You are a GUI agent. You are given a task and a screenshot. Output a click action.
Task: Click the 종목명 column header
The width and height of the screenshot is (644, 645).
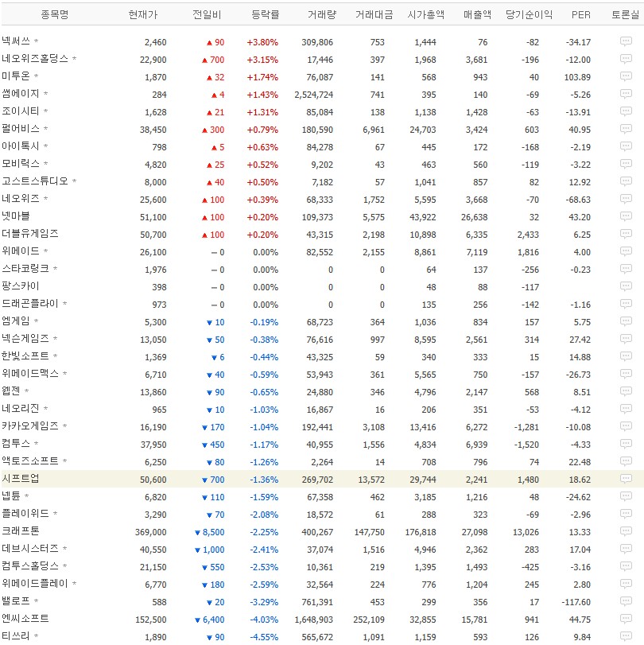[x=55, y=15]
